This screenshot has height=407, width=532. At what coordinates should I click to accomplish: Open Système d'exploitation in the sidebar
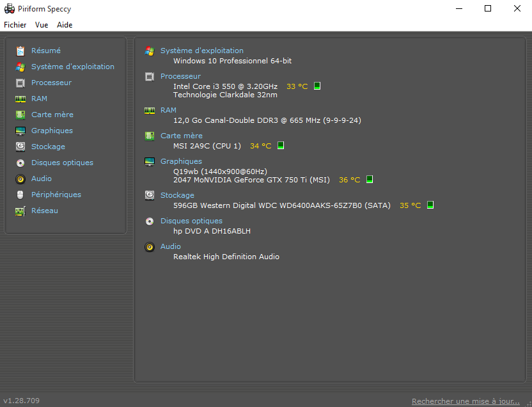[73, 67]
